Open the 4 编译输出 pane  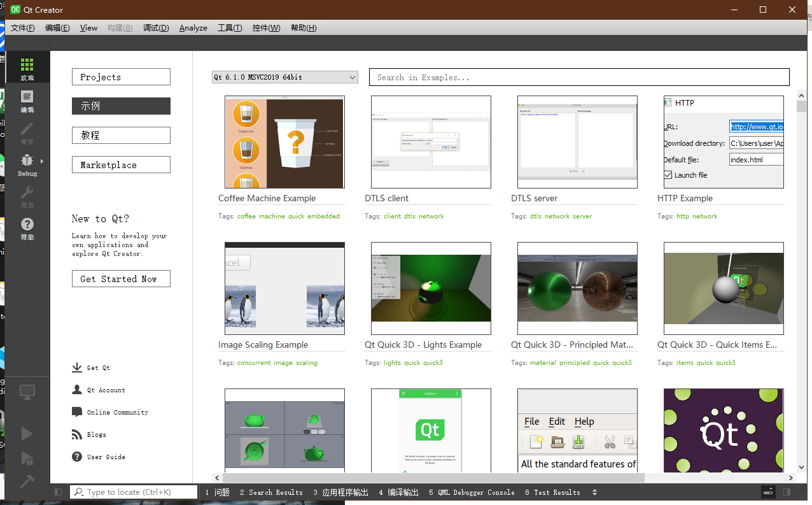pyautogui.click(x=398, y=492)
